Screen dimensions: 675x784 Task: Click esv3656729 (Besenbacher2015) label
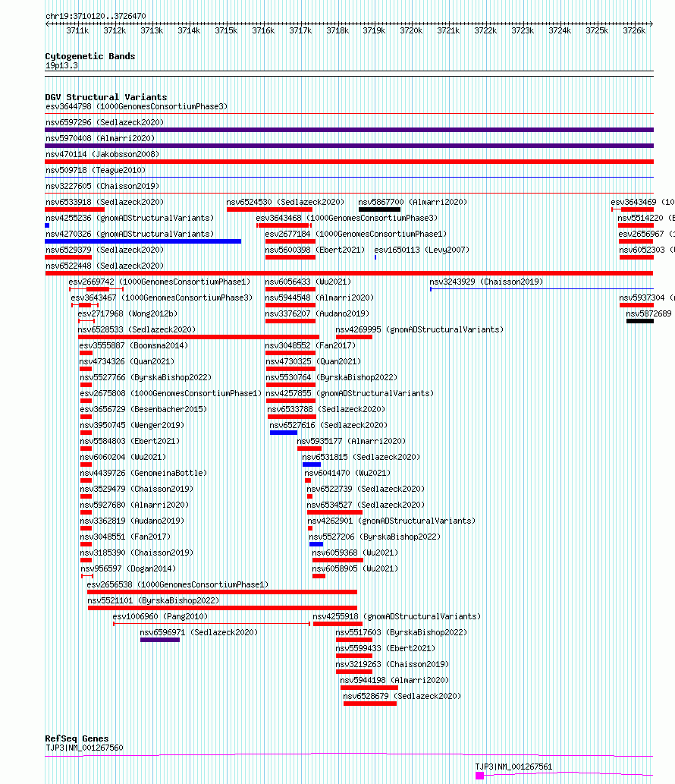pyautogui.click(x=143, y=410)
